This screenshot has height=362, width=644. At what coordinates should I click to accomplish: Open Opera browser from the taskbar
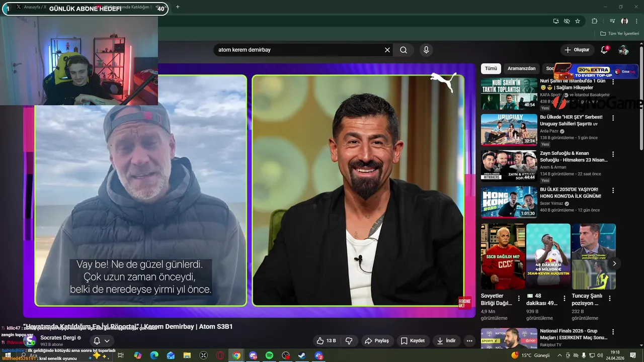tap(220, 355)
